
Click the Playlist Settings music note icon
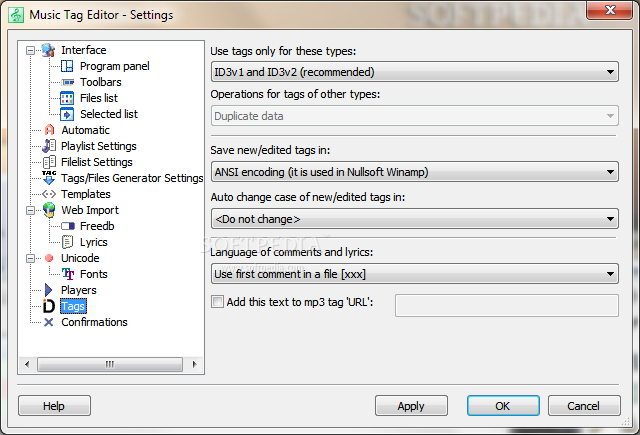coord(49,146)
